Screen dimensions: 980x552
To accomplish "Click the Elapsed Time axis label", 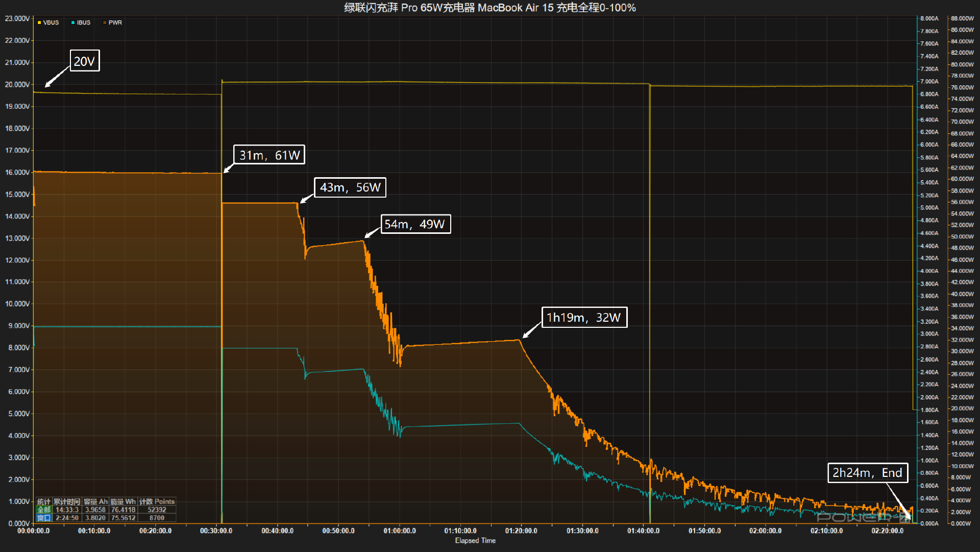I will click(x=475, y=541).
